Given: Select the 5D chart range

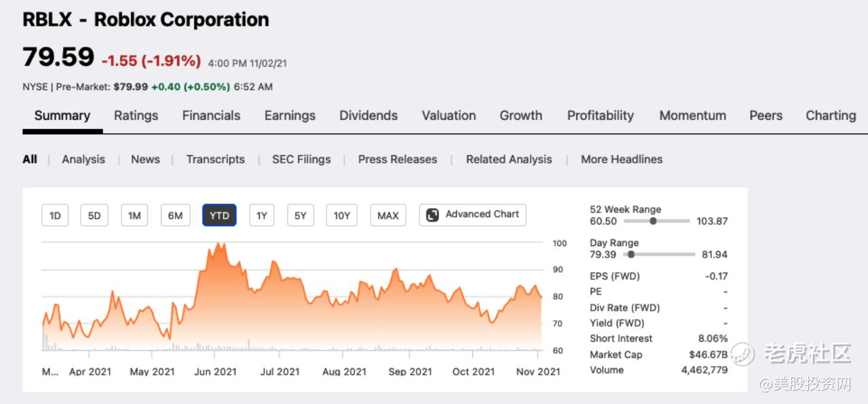Looking at the screenshot, I should (94, 216).
